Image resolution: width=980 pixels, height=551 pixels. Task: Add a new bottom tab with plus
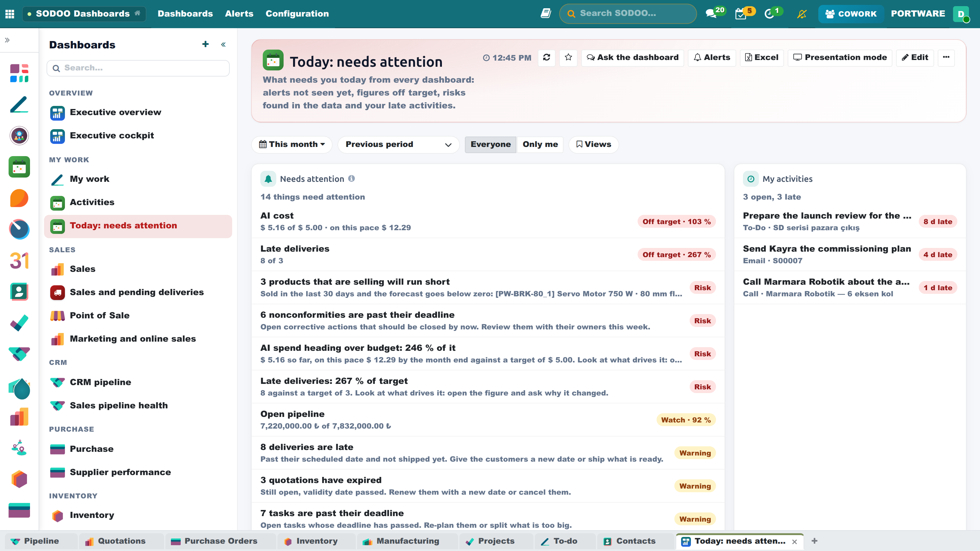814,541
